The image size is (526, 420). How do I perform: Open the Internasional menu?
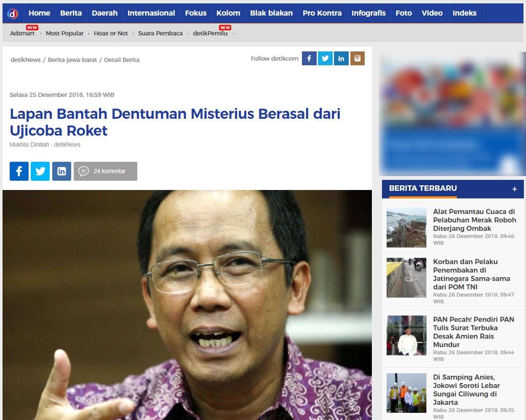click(x=151, y=13)
